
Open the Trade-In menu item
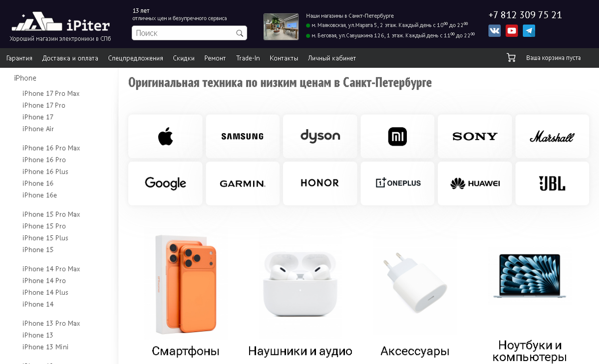[x=248, y=58]
